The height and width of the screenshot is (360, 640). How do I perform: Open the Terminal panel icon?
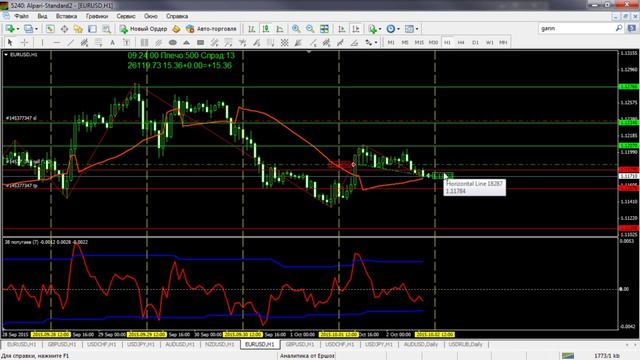92,29
